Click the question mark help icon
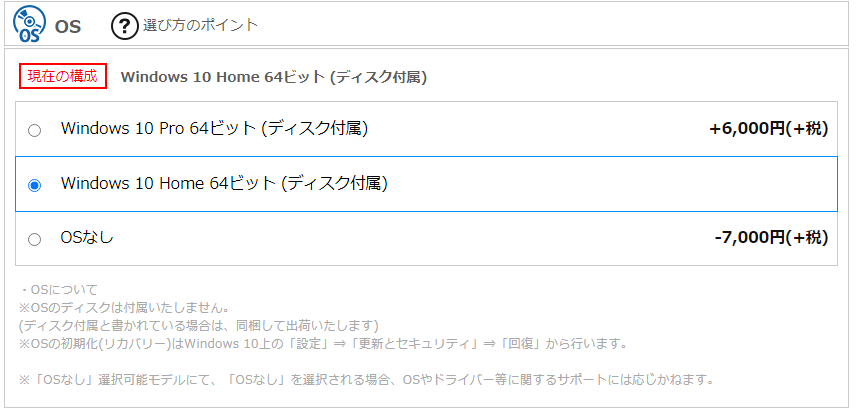856x411 pixels. point(124,26)
